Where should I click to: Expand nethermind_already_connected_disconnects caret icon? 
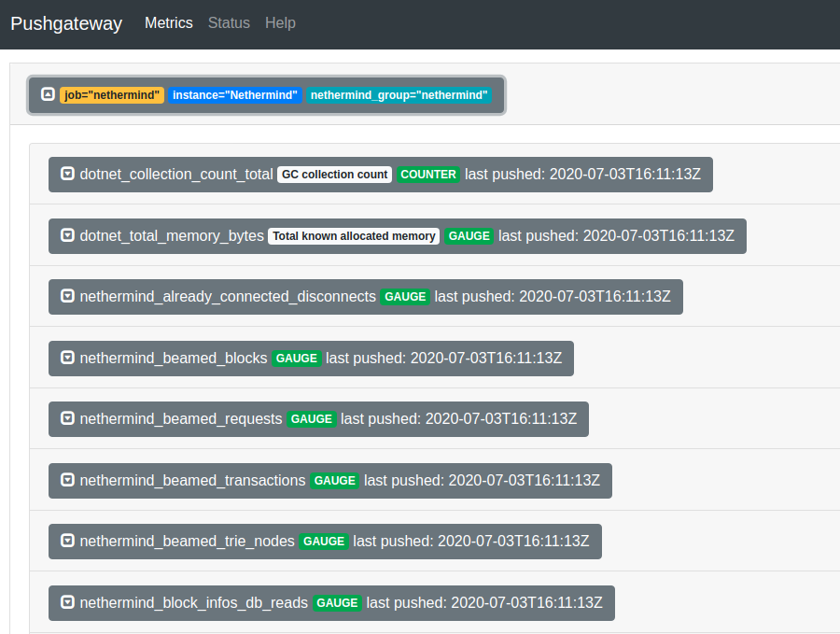[x=67, y=296]
